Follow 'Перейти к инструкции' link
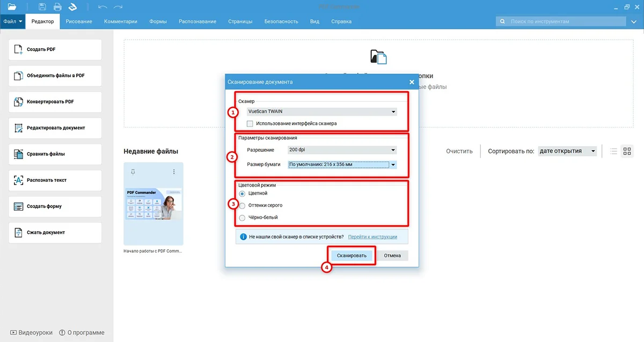 [x=372, y=236]
